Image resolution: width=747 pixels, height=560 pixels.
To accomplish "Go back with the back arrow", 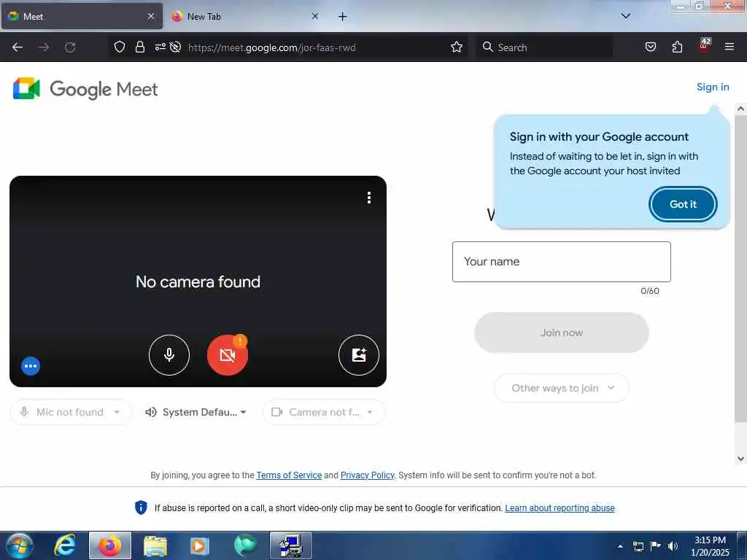I will click(18, 47).
